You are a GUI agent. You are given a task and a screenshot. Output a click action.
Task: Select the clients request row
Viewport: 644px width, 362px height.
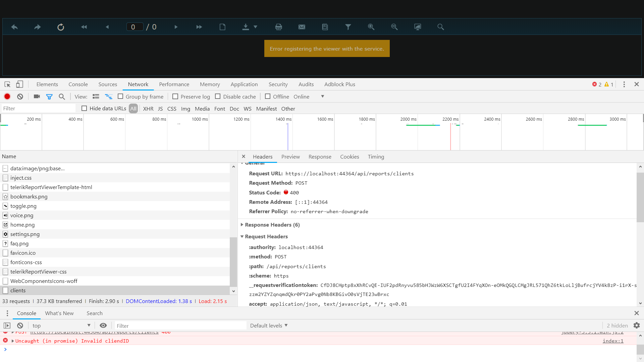pyautogui.click(x=115, y=290)
